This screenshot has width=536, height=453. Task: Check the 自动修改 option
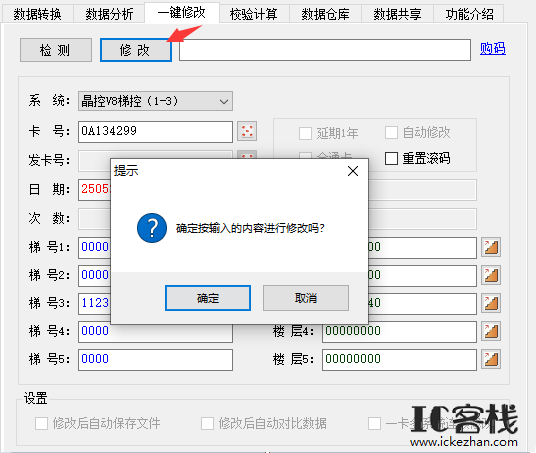(x=391, y=133)
